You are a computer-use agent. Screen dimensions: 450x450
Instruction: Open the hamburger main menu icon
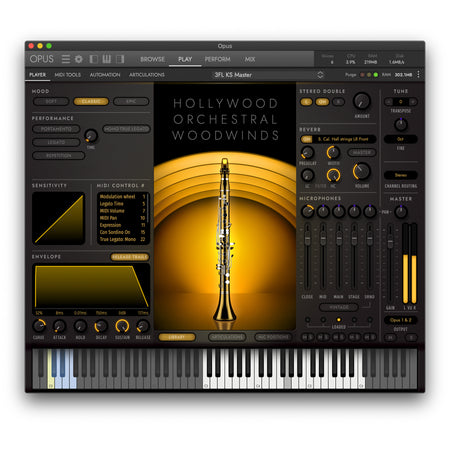(66, 59)
